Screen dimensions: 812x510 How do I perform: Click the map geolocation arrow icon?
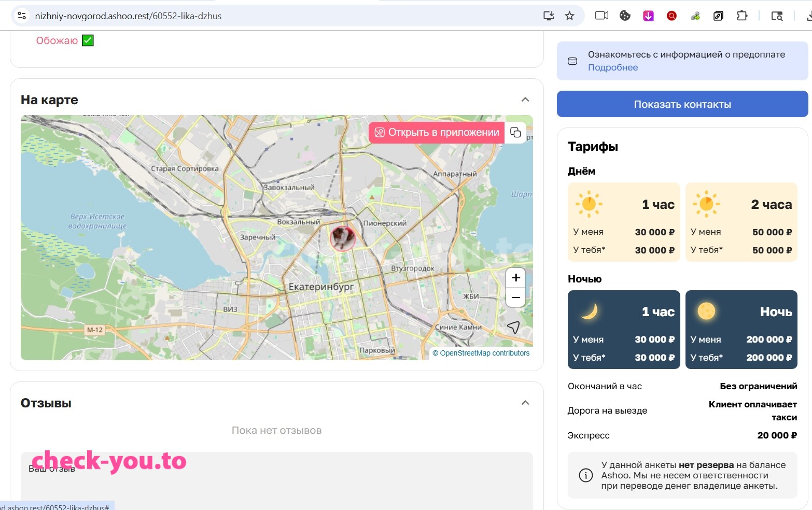513,327
